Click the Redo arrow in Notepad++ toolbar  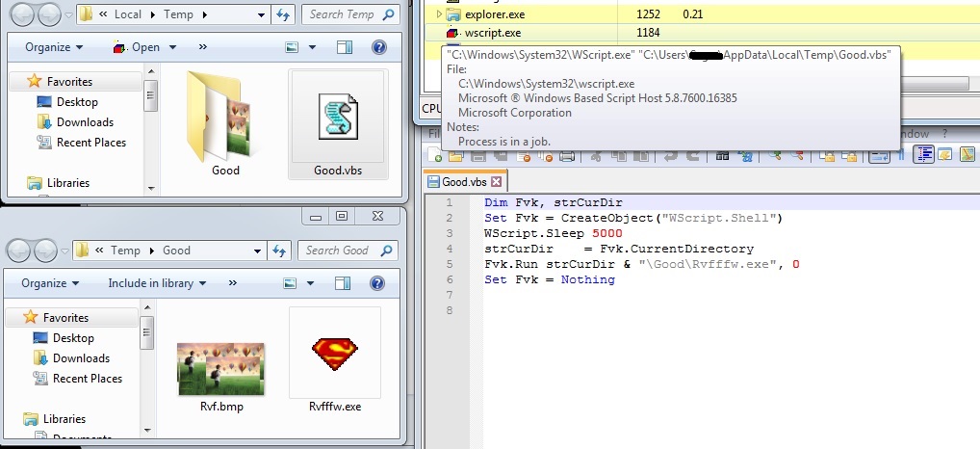point(692,156)
